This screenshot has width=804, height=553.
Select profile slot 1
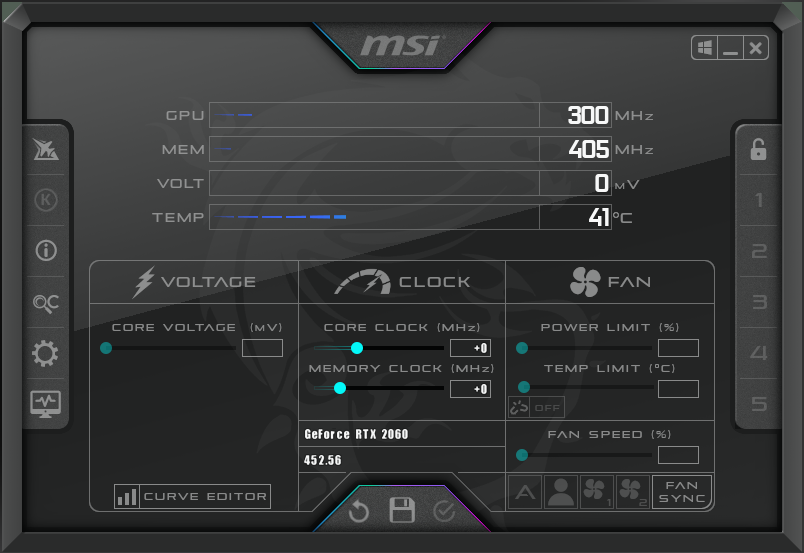point(758,201)
